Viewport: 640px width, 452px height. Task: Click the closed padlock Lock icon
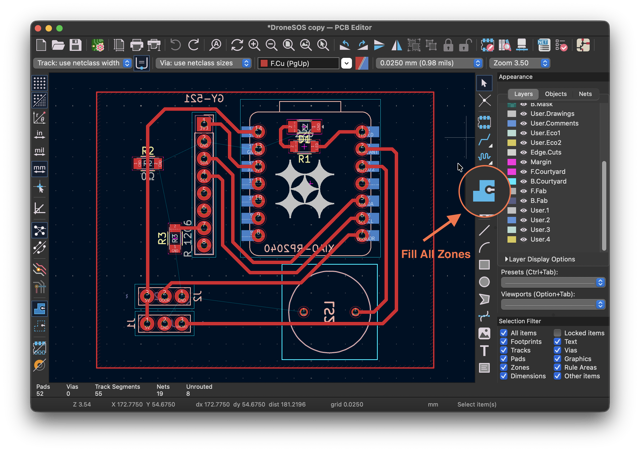click(448, 45)
